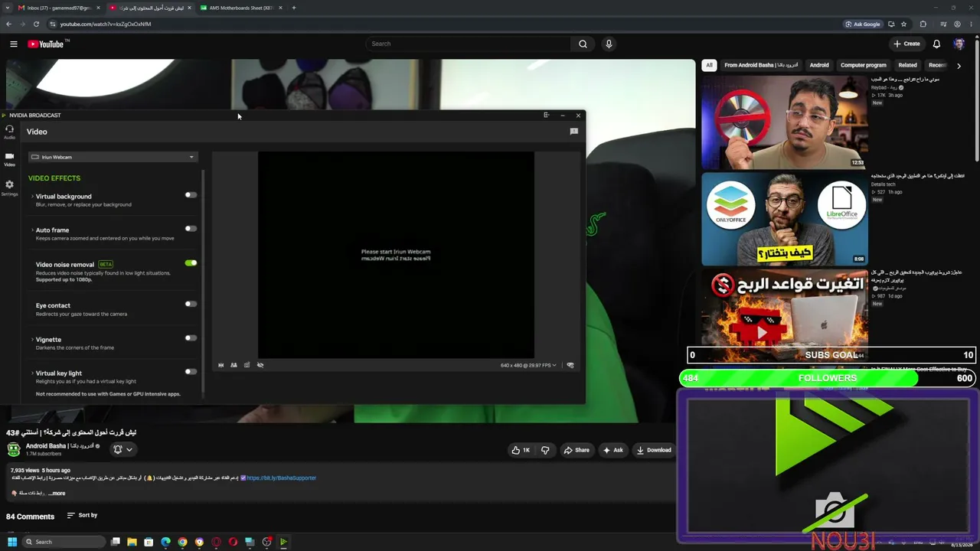Click the compact-mode icon in Broadcast title bar
This screenshot has width=980, height=551.
click(x=546, y=115)
